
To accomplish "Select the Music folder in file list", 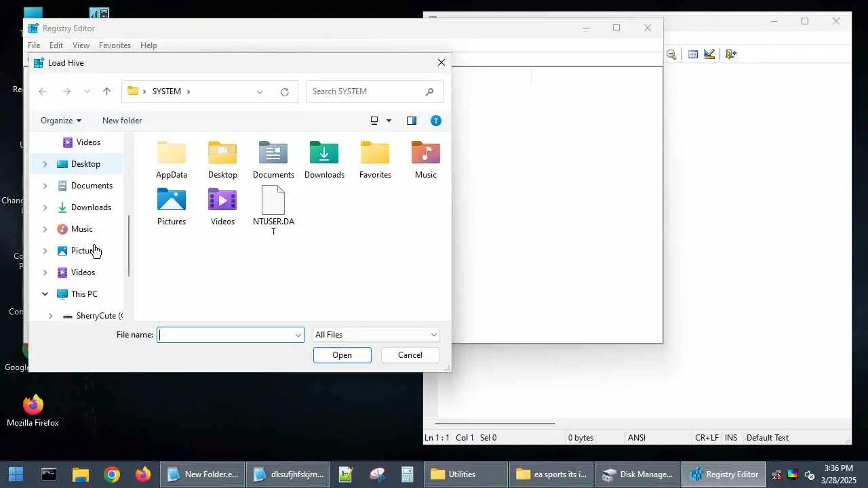I will (x=426, y=160).
